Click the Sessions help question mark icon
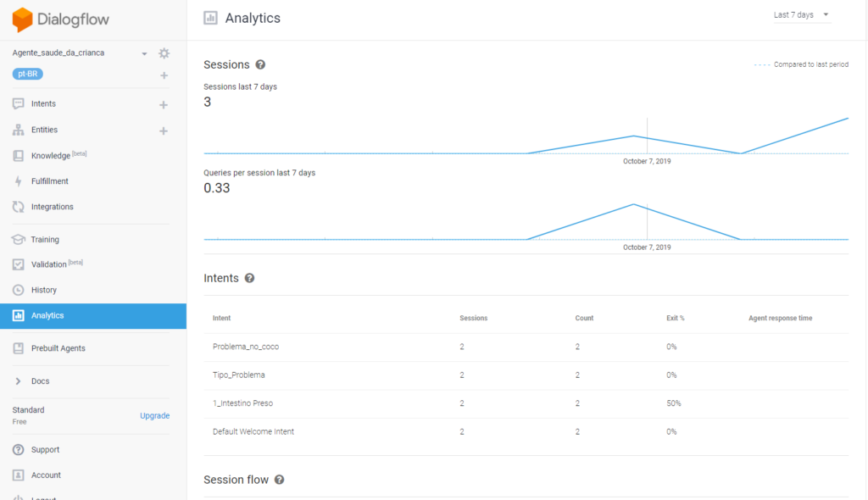Viewport: 868px width, 500px height. pos(260,64)
